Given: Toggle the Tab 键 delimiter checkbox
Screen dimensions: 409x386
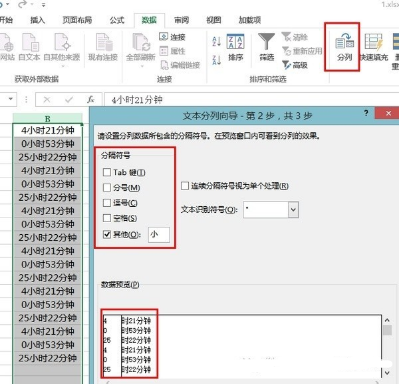Looking at the screenshot, I should 107,172.
